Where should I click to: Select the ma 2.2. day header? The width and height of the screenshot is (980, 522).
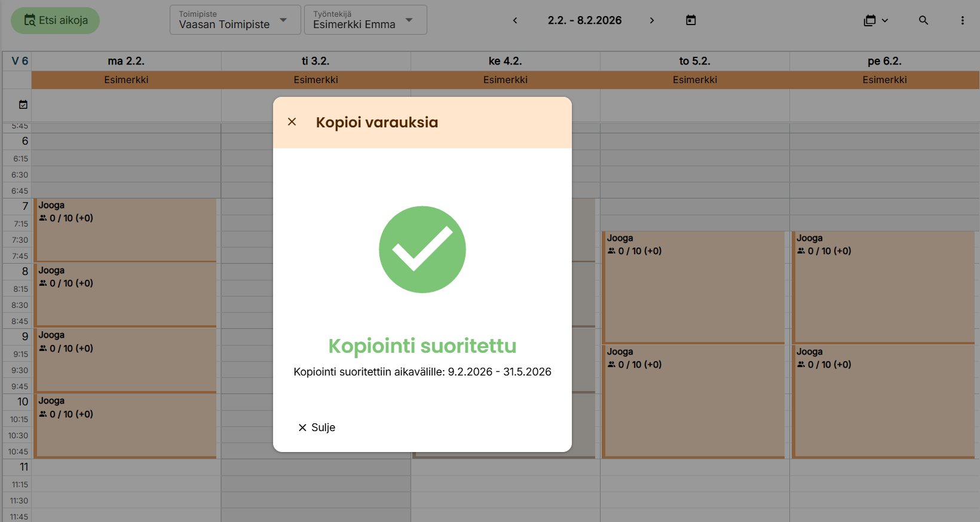pos(126,61)
